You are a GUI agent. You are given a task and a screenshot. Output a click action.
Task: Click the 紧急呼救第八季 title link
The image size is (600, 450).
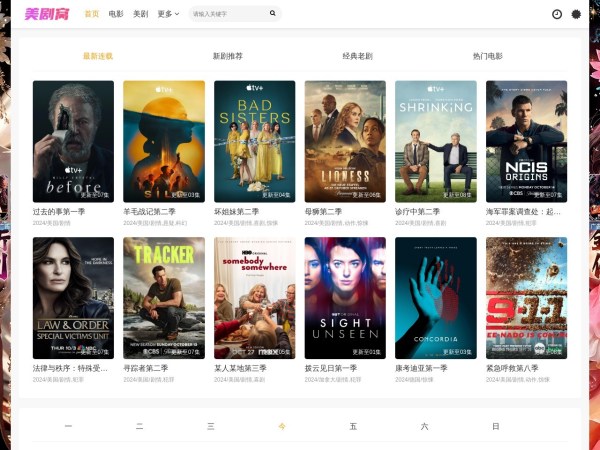click(512, 368)
